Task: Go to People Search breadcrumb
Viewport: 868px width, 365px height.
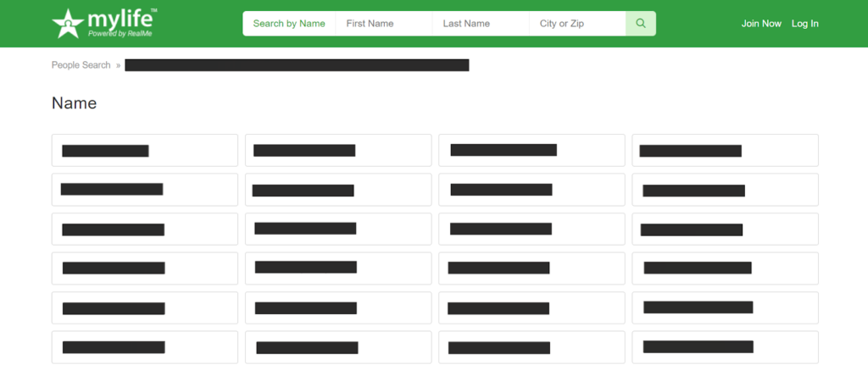Action: pos(81,65)
